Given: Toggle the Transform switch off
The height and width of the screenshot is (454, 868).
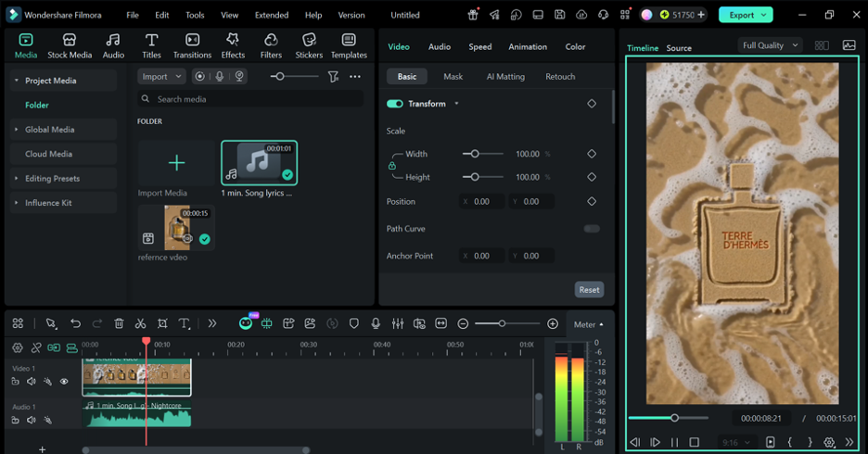Looking at the screenshot, I should click(395, 104).
